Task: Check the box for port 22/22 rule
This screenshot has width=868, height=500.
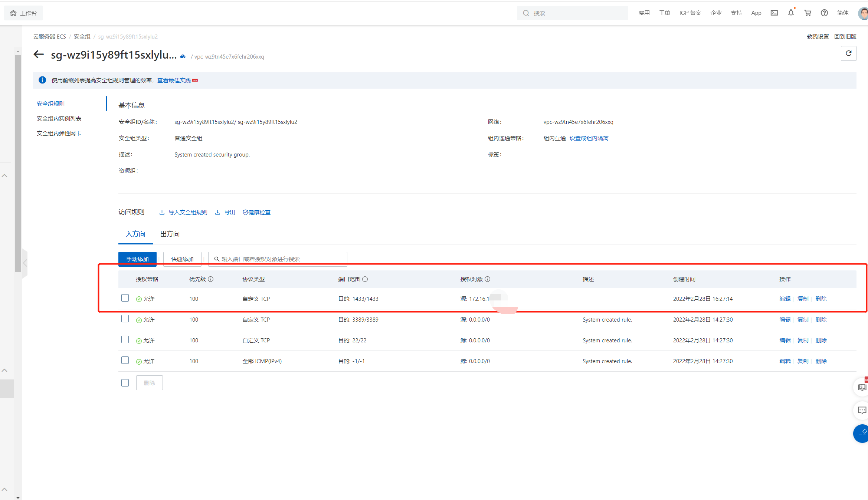Action: (125, 339)
